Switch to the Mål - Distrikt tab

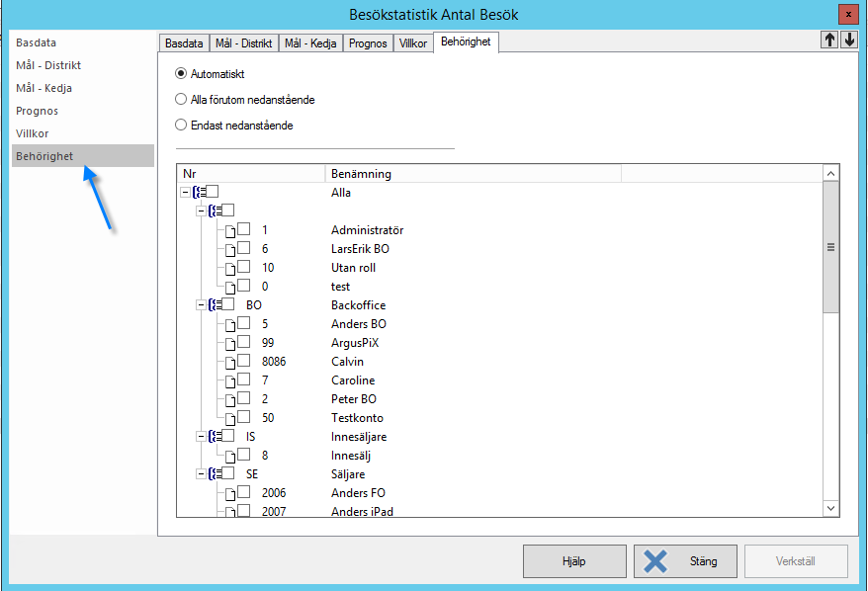pos(243,43)
